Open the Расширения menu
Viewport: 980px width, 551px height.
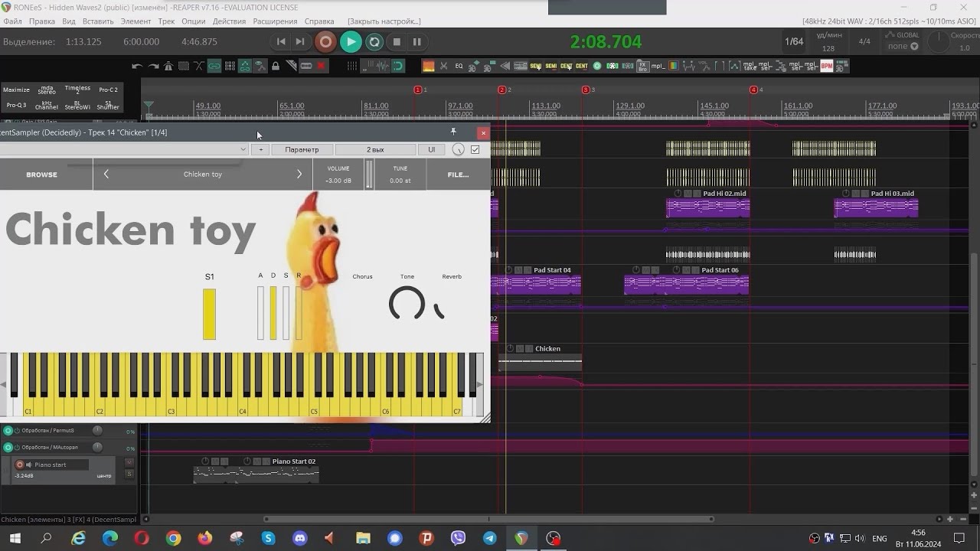click(x=275, y=21)
